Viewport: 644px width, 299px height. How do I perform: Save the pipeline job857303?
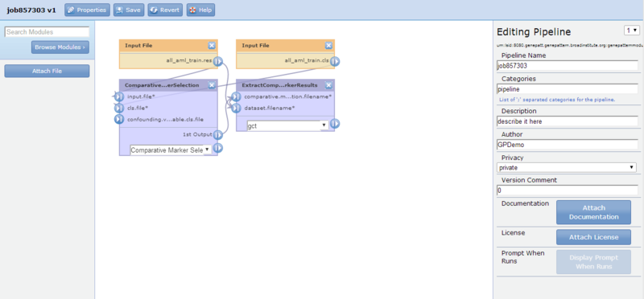[129, 10]
